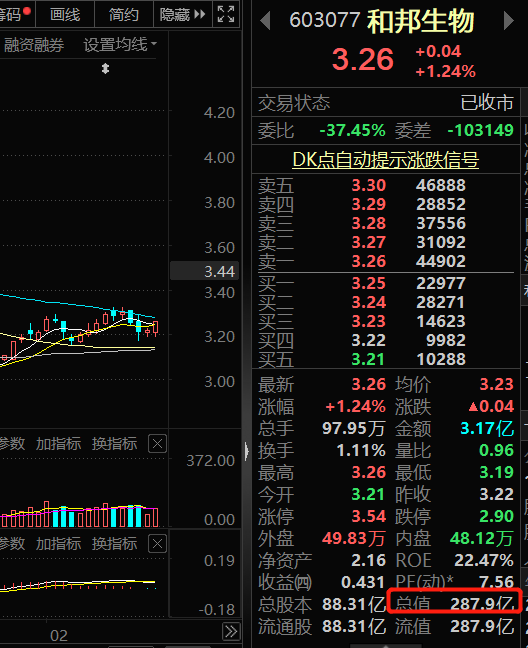This screenshot has height=648, width=528.
Task: Click the 收益(四) value 0.431
Action: [x=363, y=583]
